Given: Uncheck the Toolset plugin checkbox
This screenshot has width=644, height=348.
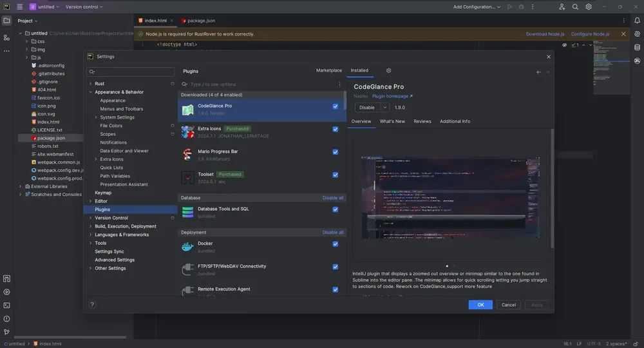Looking at the screenshot, I should click(x=336, y=175).
